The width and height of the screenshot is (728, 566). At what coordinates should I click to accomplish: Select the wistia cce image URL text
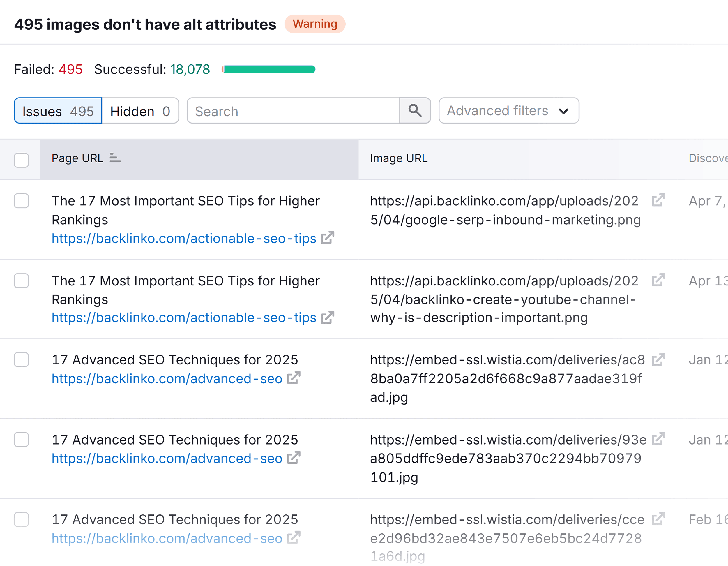[507, 538]
